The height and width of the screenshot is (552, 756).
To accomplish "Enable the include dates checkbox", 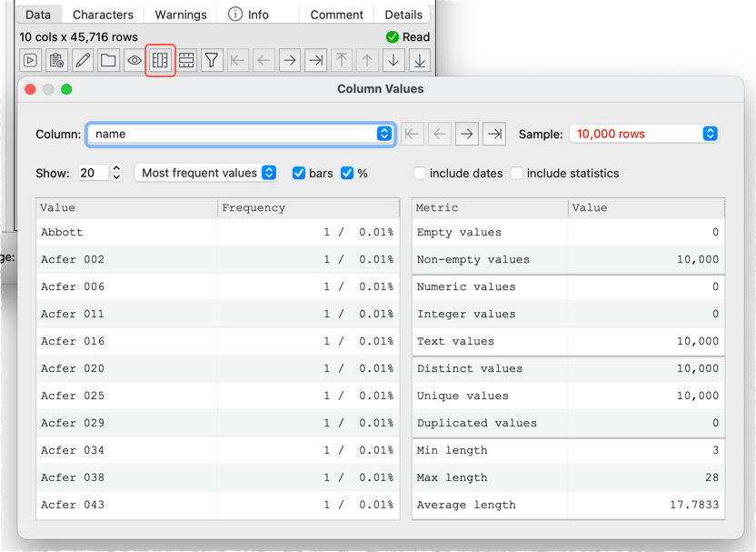I will (420, 173).
